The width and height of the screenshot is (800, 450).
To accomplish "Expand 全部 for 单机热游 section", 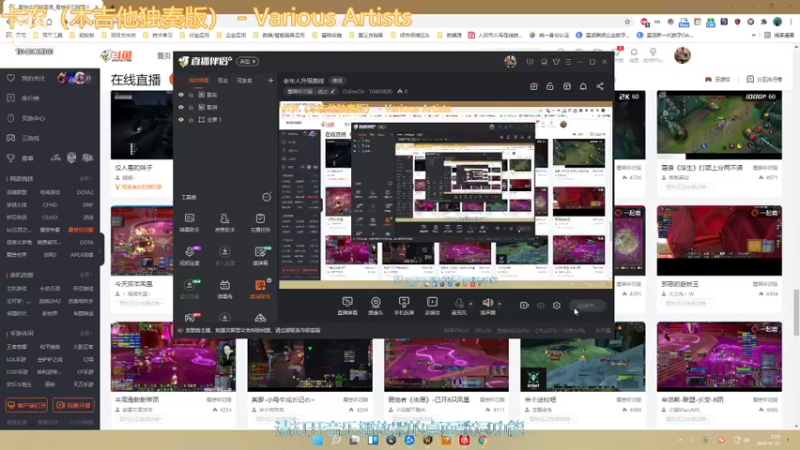I will pyautogui.click(x=86, y=275).
